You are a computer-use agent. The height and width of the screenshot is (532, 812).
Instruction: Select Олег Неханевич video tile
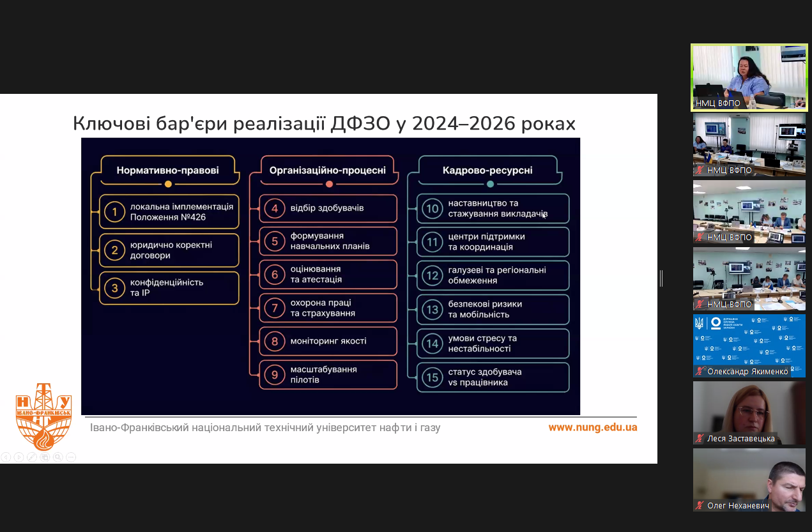tap(749, 480)
